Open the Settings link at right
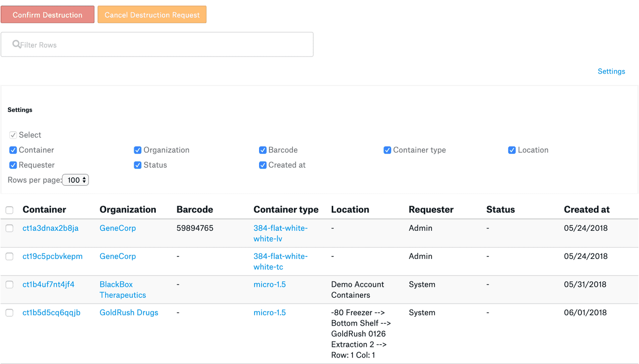639x364 pixels. coord(611,71)
